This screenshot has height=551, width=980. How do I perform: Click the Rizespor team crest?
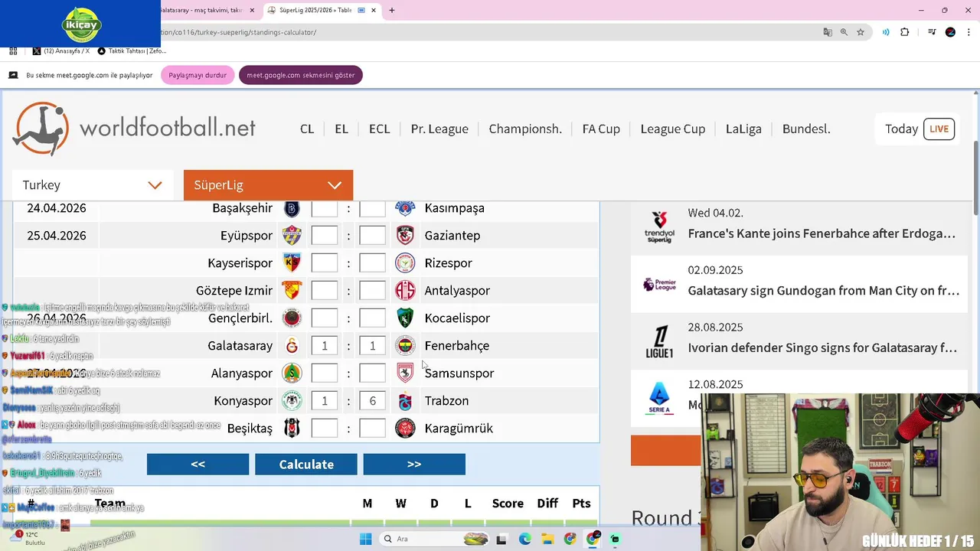[x=405, y=262]
